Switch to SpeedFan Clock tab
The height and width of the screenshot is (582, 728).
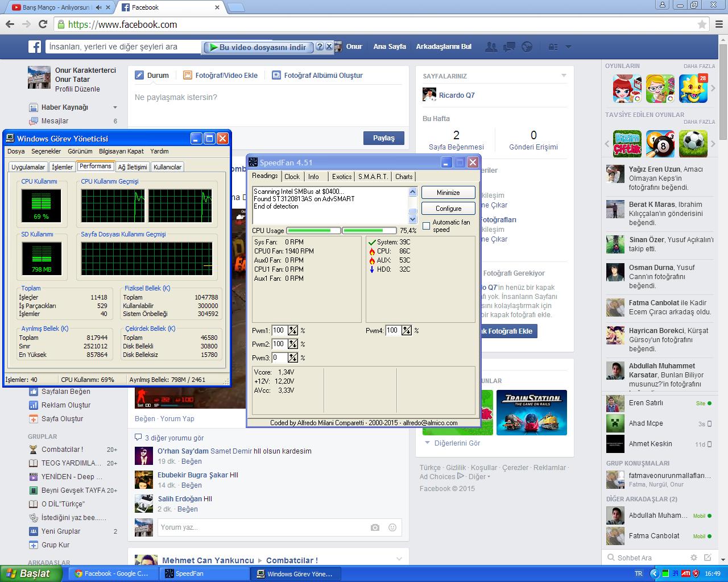292,177
